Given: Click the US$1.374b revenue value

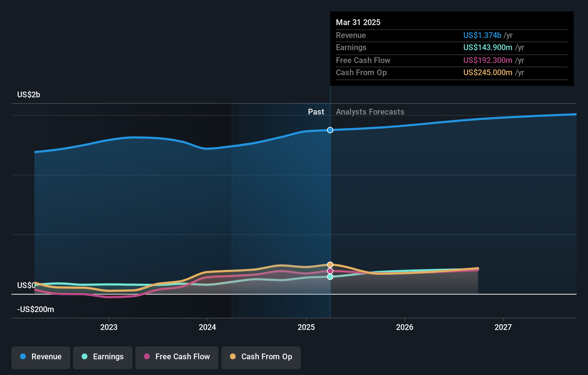Looking at the screenshot, I should (x=482, y=35).
